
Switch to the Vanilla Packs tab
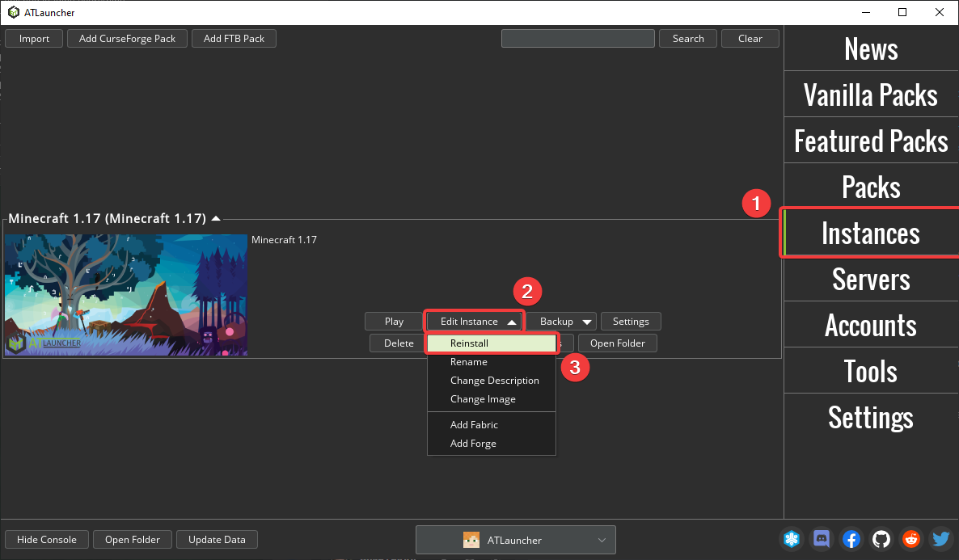tap(871, 95)
